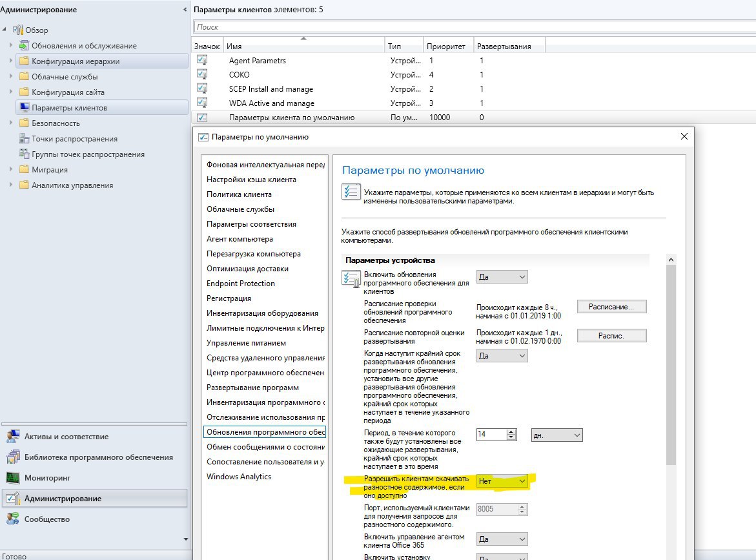Click the Поиск search field
756x560 pixels.
475,27
